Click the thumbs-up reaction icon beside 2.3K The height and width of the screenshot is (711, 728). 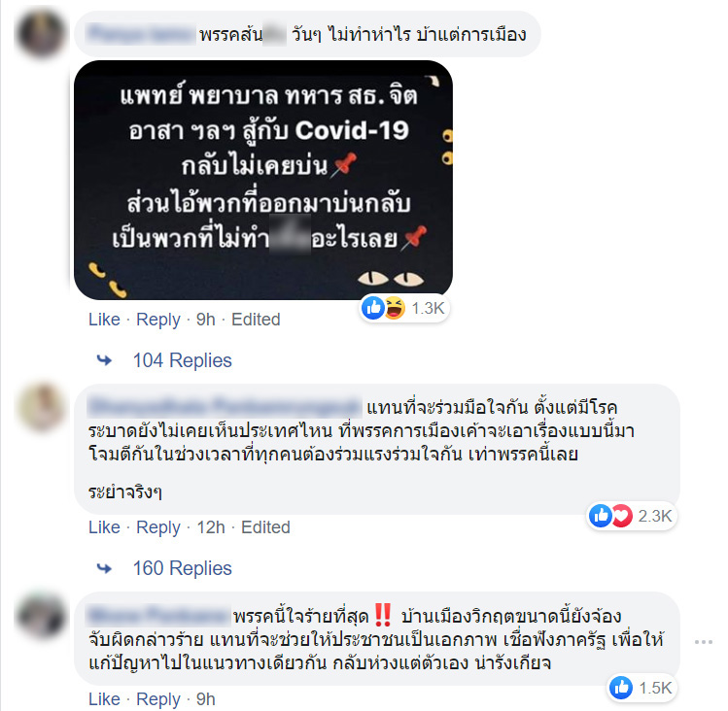(x=601, y=516)
